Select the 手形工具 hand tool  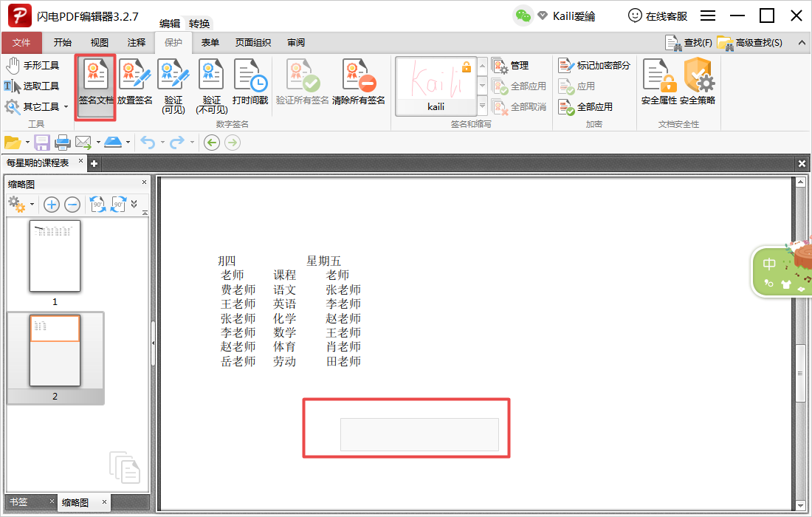[32, 66]
